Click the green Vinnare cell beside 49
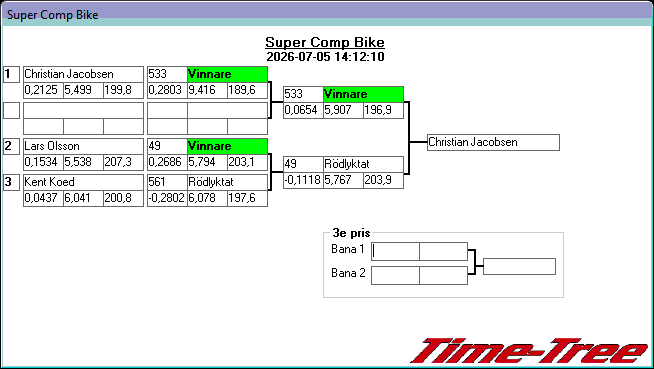The image size is (654, 369). [227, 146]
